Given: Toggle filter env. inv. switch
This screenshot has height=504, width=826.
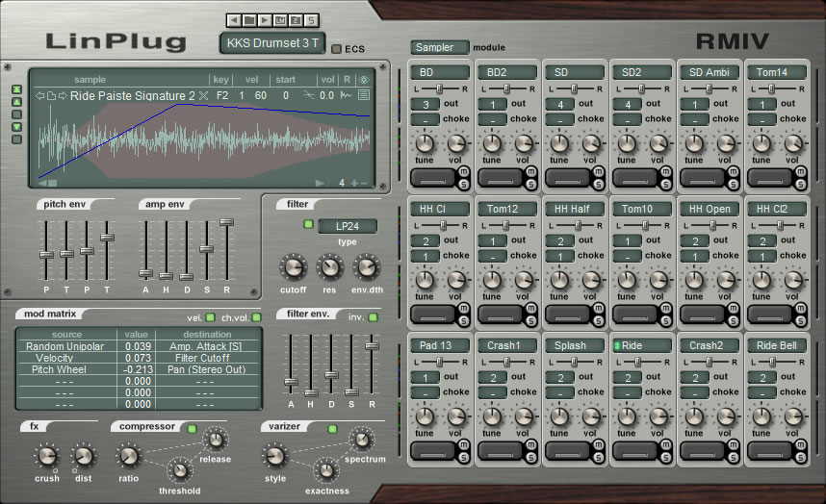Looking at the screenshot, I should (x=373, y=317).
